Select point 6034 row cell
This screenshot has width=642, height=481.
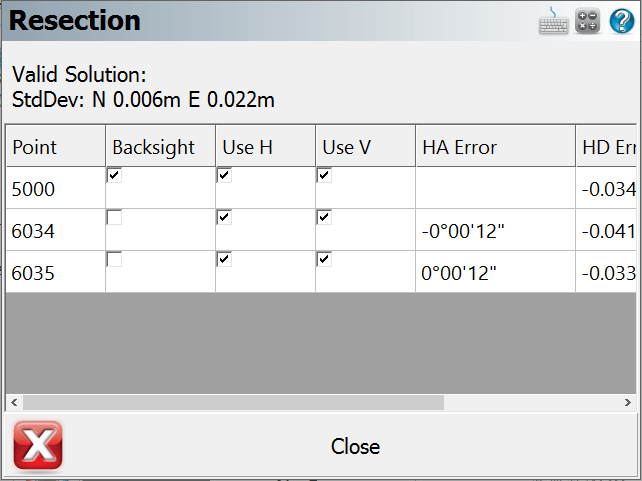[x=55, y=232]
